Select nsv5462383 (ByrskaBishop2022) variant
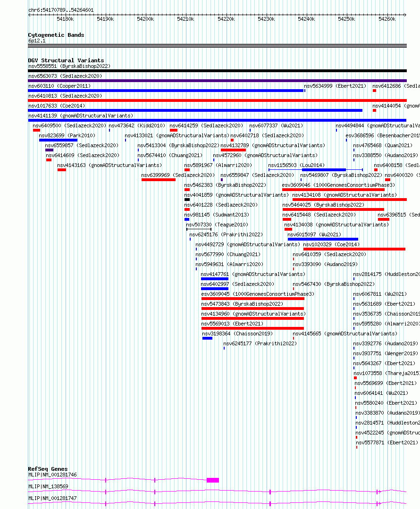This screenshot has height=509, width=420. click(x=225, y=185)
